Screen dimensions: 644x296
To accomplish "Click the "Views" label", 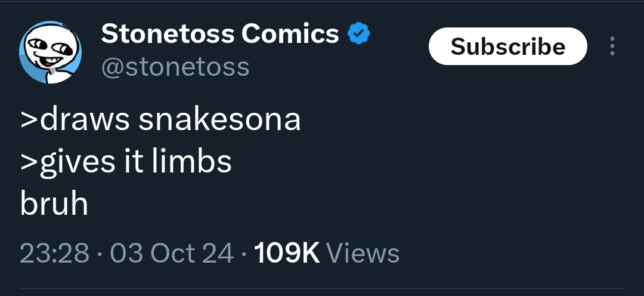I will click(x=363, y=253).
